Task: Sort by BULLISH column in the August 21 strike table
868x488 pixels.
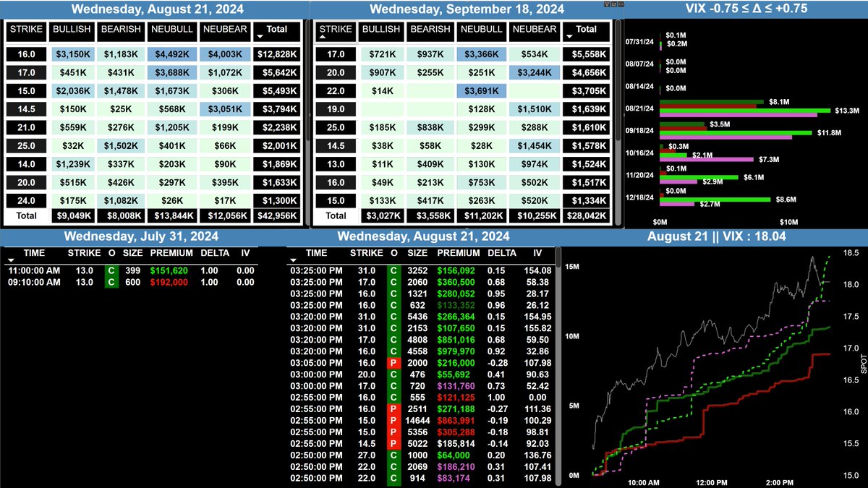Action: [x=72, y=30]
